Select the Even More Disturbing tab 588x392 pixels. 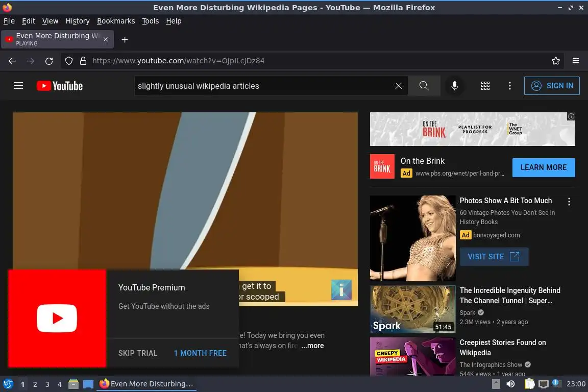click(x=57, y=39)
